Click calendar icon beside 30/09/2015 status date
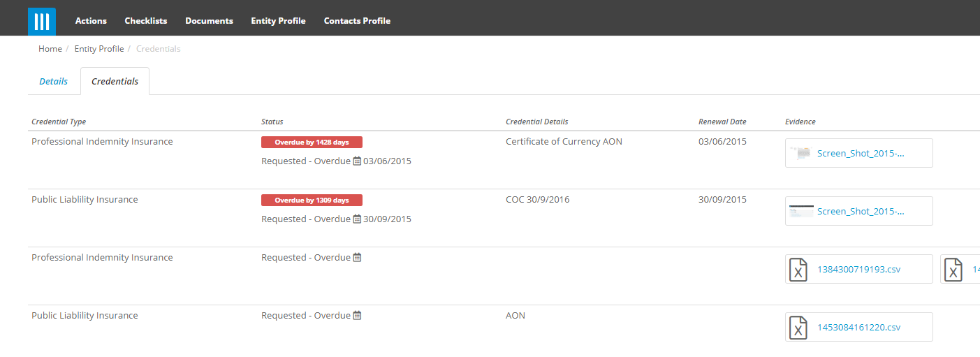The height and width of the screenshot is (357, 980). pyautogui.click(x=357, y=219)
